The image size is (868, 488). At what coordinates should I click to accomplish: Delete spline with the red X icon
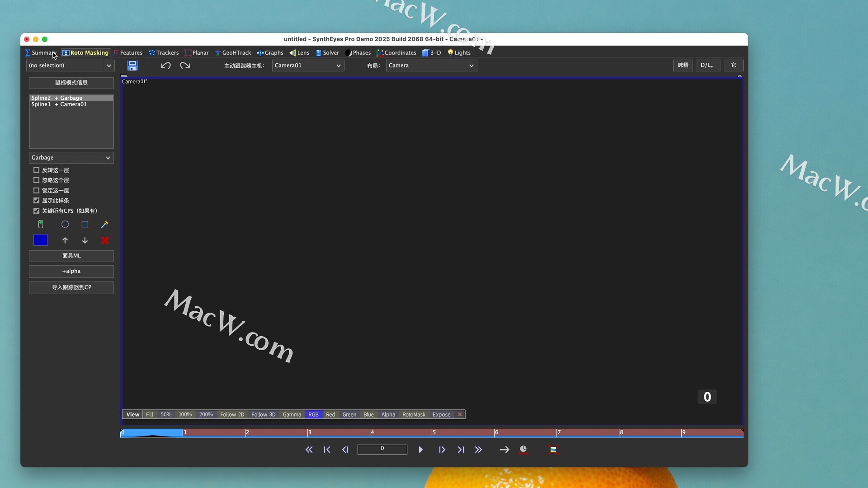pos(105,240)
